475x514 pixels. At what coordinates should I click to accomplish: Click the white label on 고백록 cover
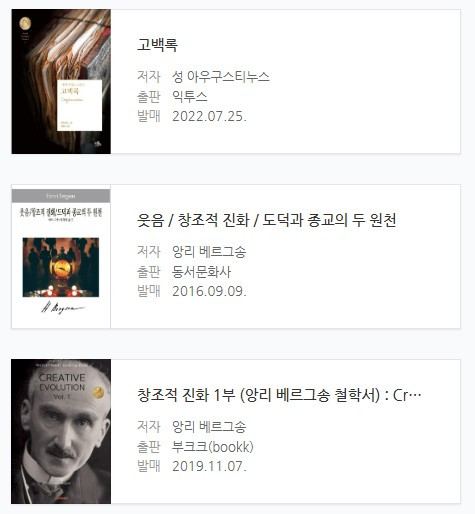(79, 105)
